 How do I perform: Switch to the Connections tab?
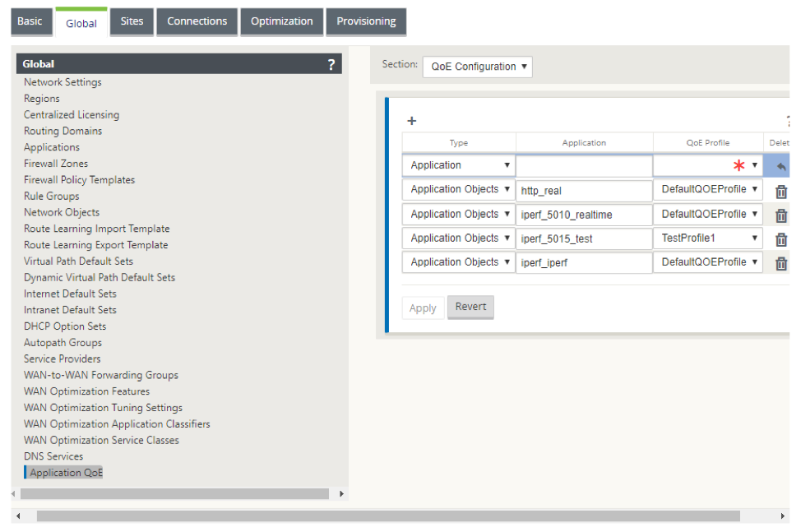(x=197, y=21)
